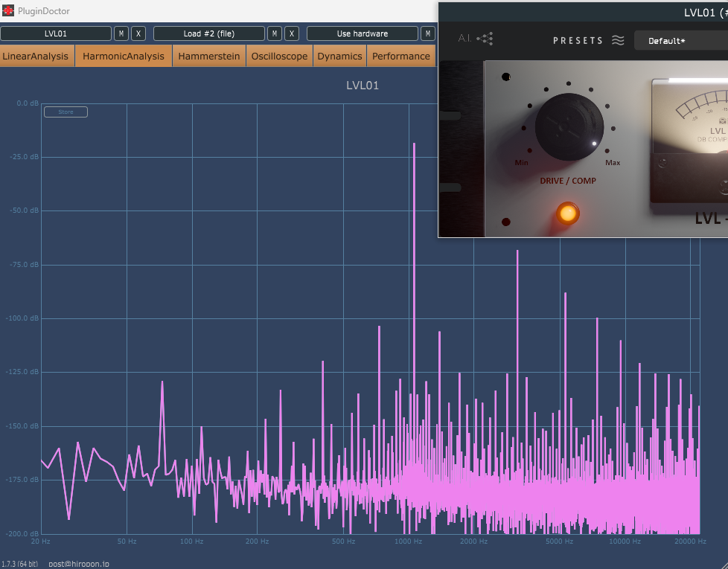The width and height of the screenshot is (728, 569).
Task: Click the Load #2 (file) button
Action: tap(209, 33)
